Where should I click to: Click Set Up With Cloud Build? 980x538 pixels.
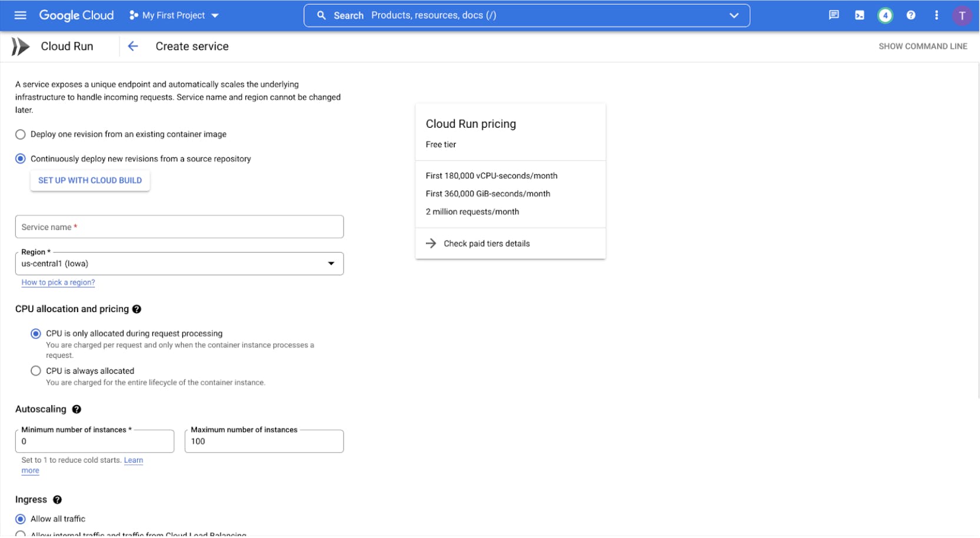click(89, 180)
